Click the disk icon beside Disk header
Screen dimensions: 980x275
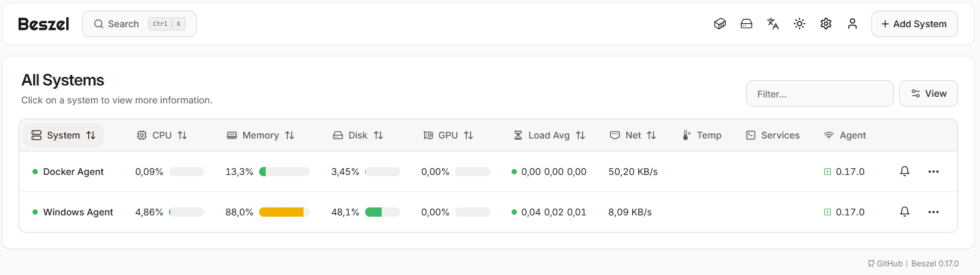[x=338, y=135]
